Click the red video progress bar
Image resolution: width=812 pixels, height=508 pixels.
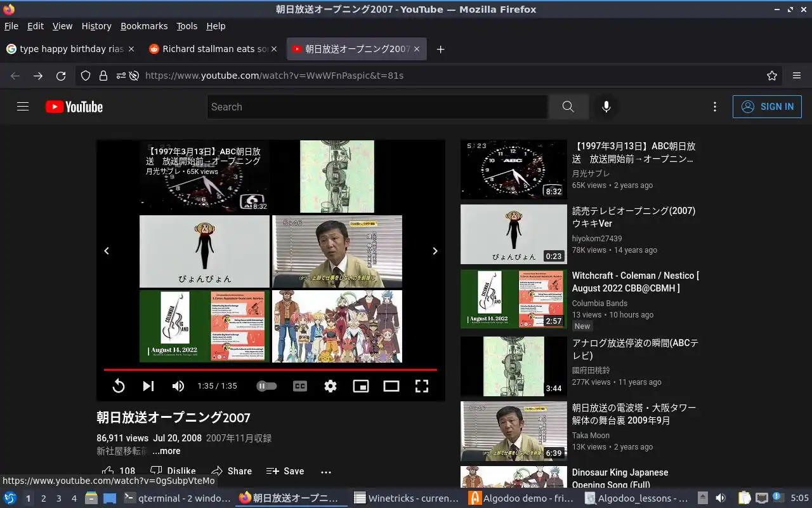pos(270,370)
